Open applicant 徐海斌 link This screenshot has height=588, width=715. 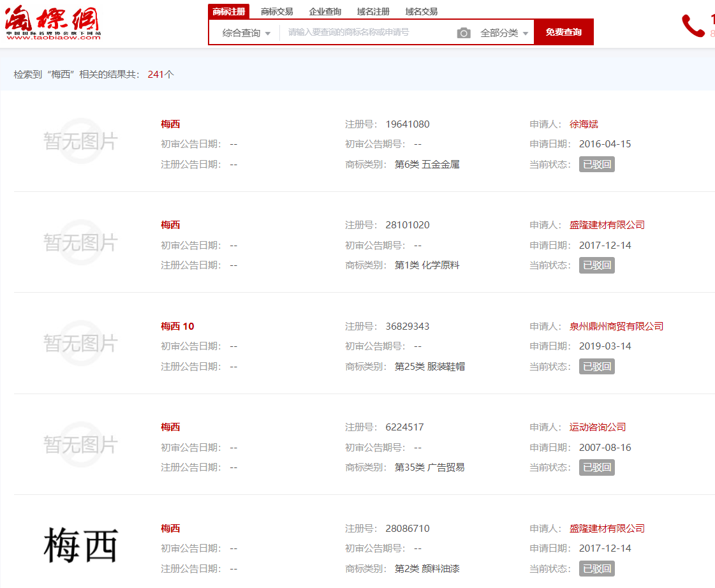pyautogui.click(x=584, y=124)
